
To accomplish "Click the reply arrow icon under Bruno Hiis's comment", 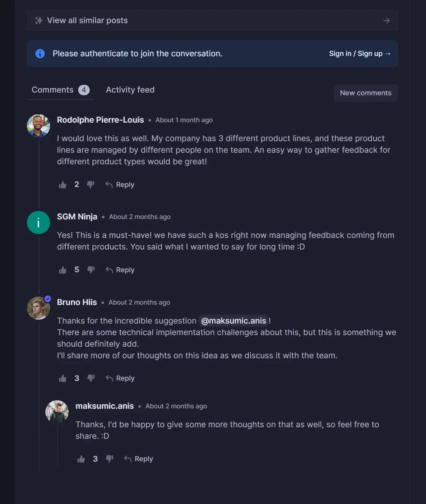I will click(109, 378).
